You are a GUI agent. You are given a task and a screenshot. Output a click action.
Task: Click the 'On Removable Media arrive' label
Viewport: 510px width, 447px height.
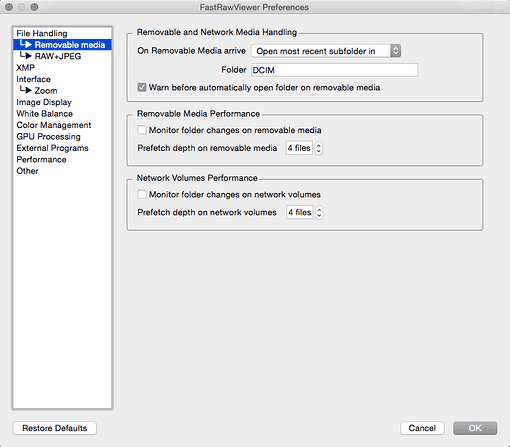[x=191, y=51]
